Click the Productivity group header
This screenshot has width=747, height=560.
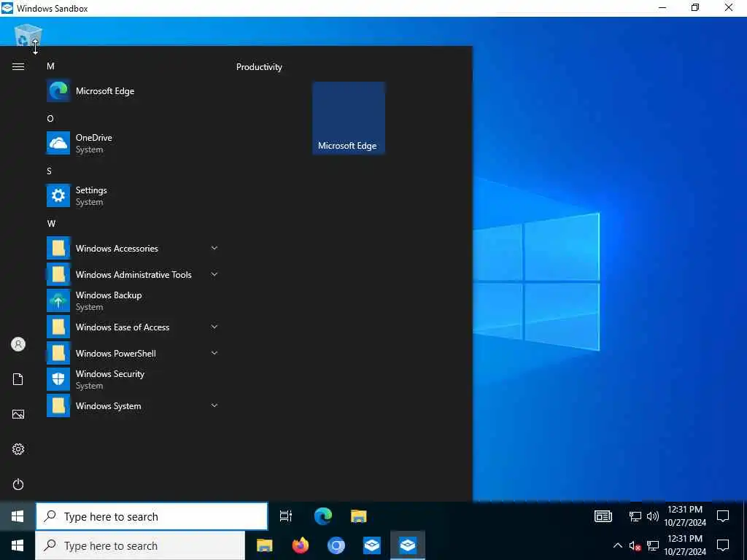coord(259,67)
